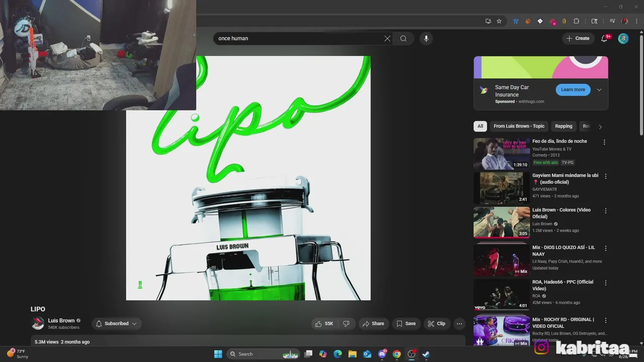Expand the Same Day Car Insurance ad chevron
This screenshot has width=644, height=362.
599,90
